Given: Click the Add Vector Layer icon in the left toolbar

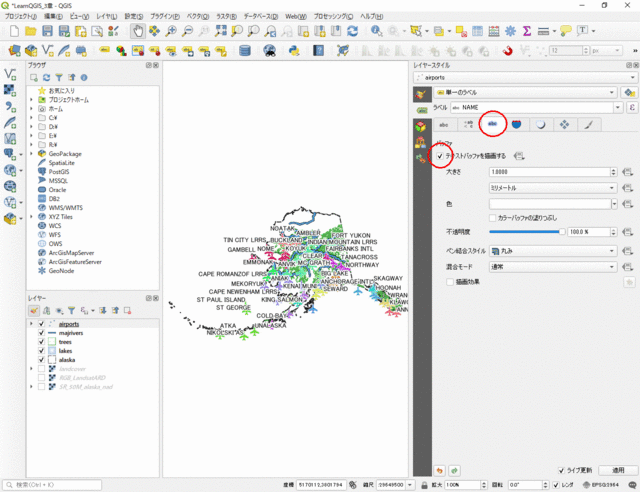Looking at the screenshot, I should tap(10, 74).
